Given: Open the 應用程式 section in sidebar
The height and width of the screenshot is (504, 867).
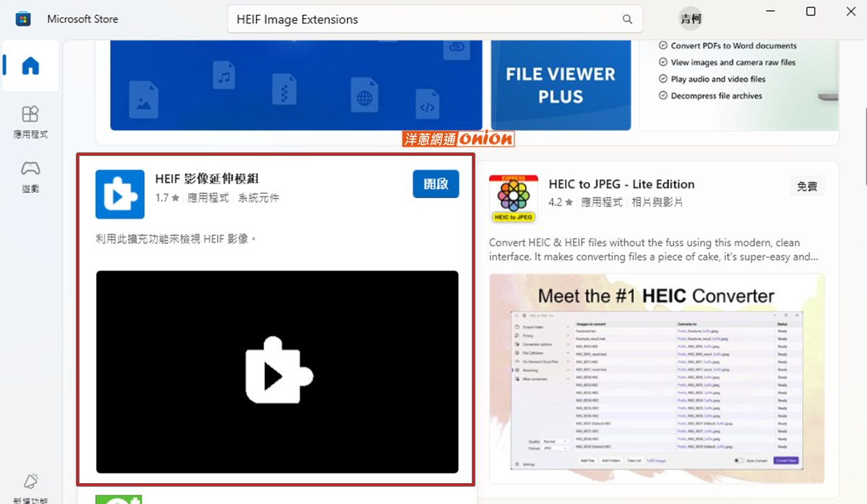Looking at the screenshot, I should point(30,121).
